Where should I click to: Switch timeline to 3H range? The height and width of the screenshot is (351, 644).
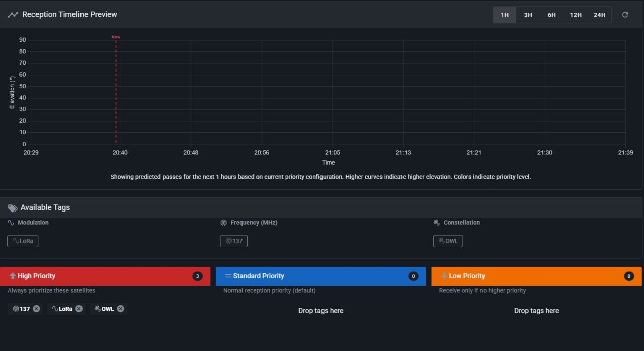coord(528,15)
